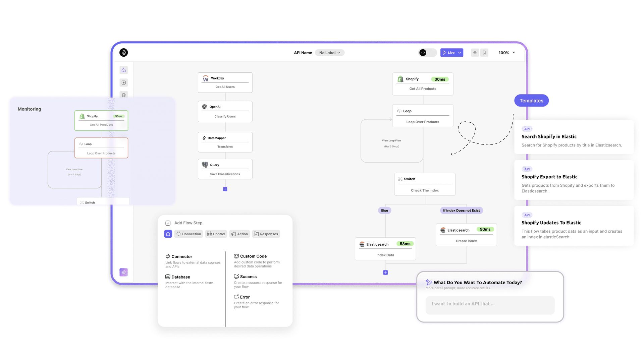Click the Else branch label on the Switch
This screenshot has height=362, width=644.
click(x=384, y=210)
